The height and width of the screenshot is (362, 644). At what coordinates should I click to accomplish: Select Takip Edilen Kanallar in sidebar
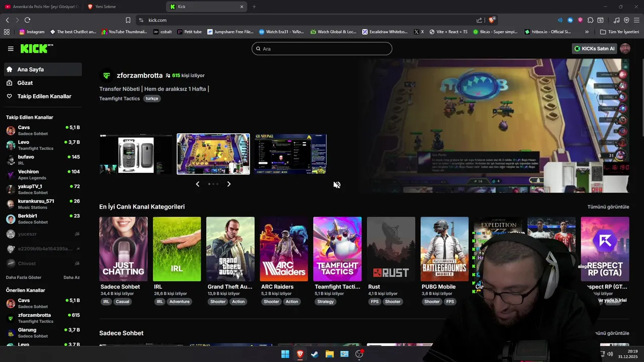pyautogui.click(x=43, y=96)
